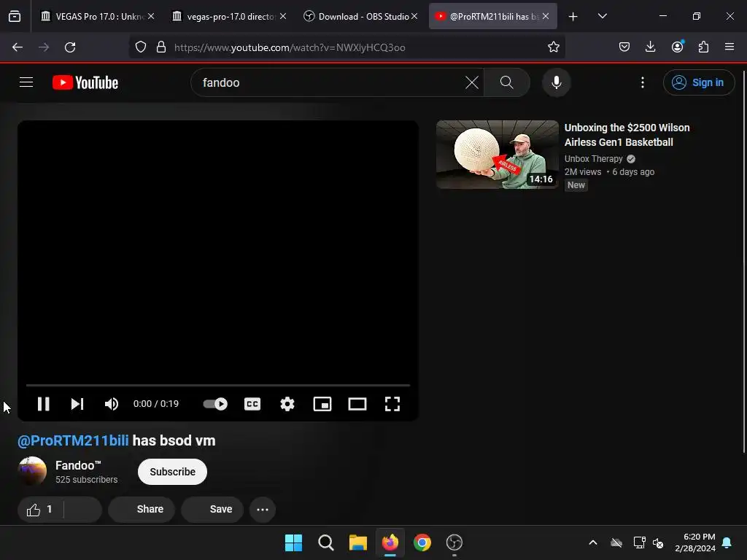Click the page vertical scrollbar

[743, 262]
